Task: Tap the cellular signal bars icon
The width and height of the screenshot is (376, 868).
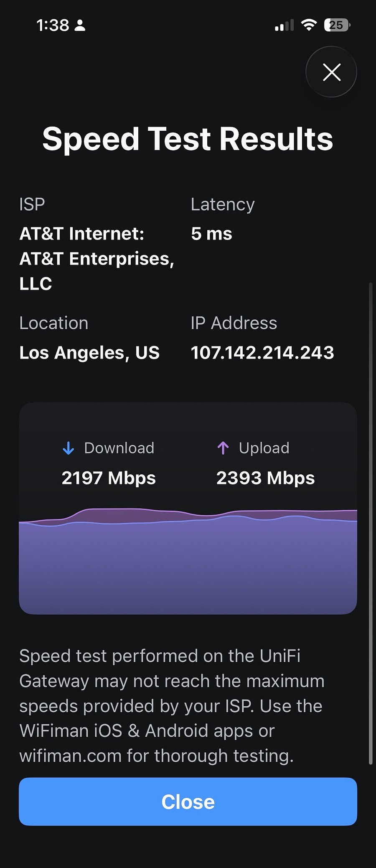Action: click(x=285, y=25)
